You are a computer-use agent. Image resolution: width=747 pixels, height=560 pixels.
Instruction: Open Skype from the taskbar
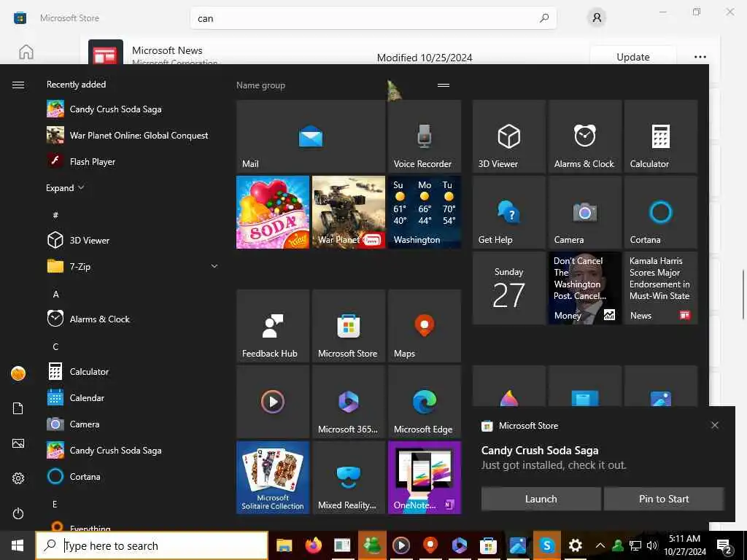pos(546,545)
